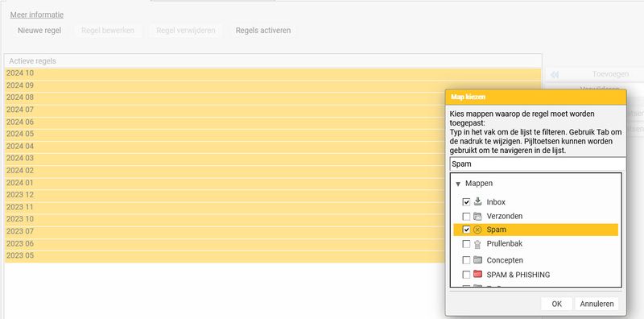Click the Inbox download-tray icon
The image size is (644, 319).
(477, 202)
